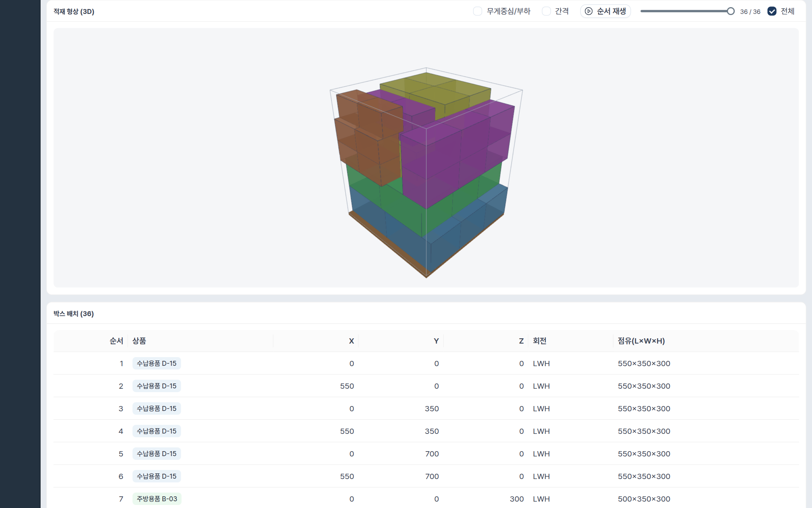Click the Z column header
The image size is (812, 508).
point(521,341)
